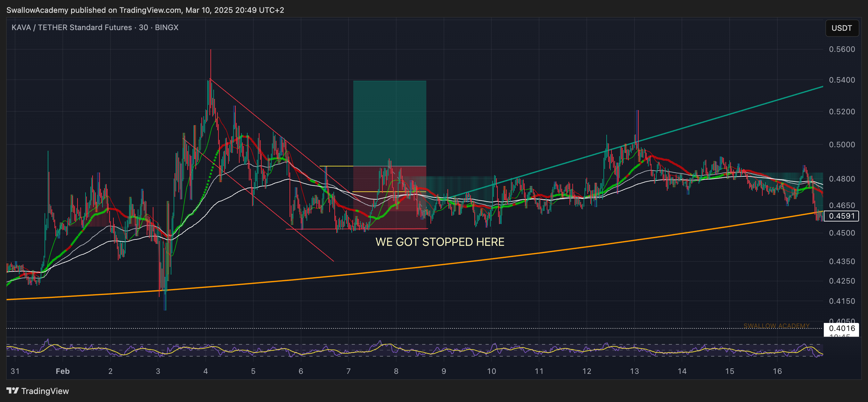Click the 0.4650 price axis label
This screenshot has height=402, width=868.
[842, 205]
